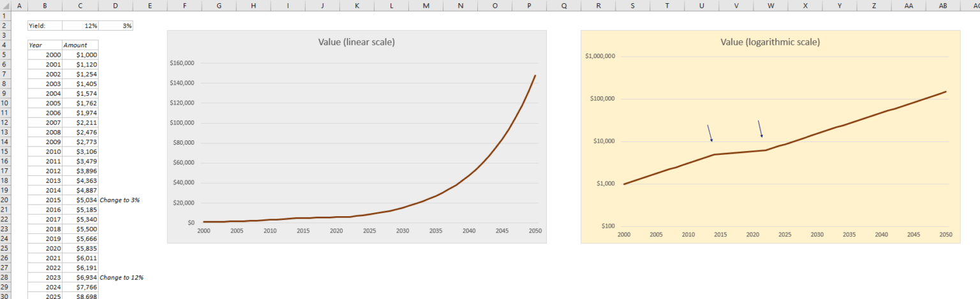Select column AB header

pyautogui.click(x=944, y=5)
